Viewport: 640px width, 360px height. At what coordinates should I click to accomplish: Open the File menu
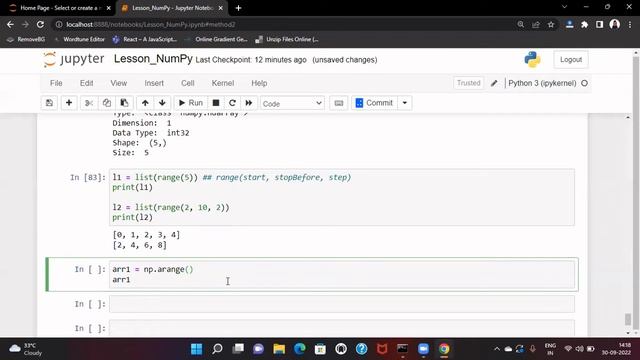tap(56, 83)
